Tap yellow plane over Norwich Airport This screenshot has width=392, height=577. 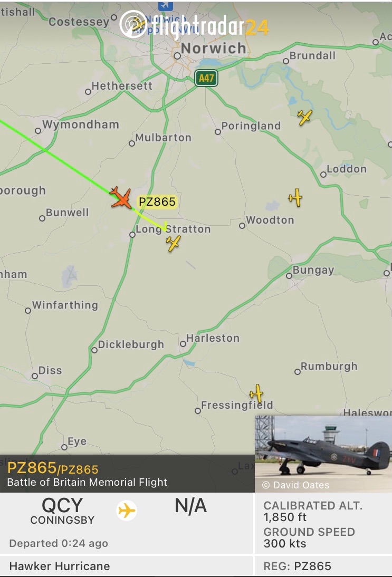pos(138,24)
